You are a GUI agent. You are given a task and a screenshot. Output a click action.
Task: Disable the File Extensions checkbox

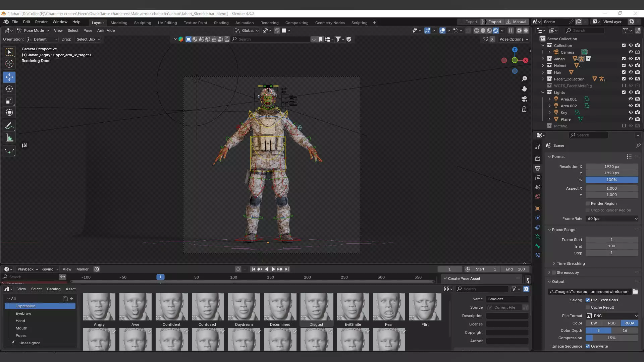pos(588,300)
